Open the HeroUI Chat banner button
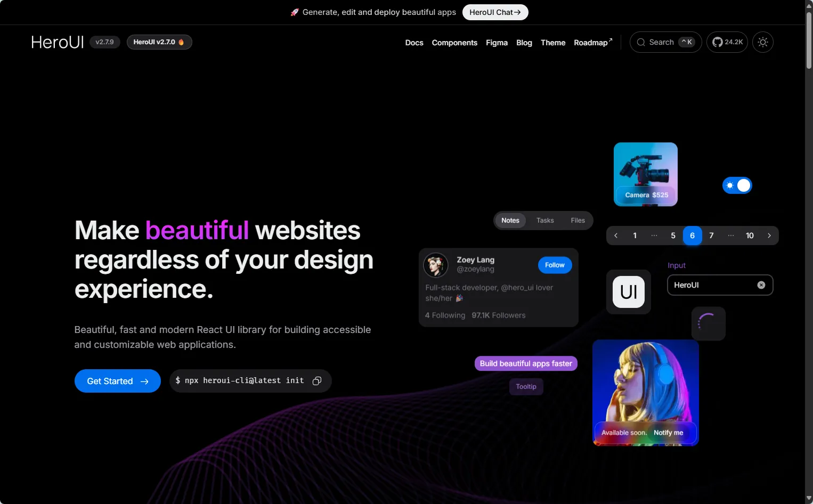813x504 pixels. (x=495, y=12)
